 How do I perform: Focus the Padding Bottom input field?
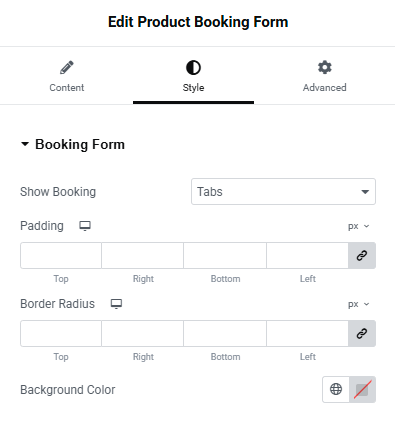pos(225,255)
